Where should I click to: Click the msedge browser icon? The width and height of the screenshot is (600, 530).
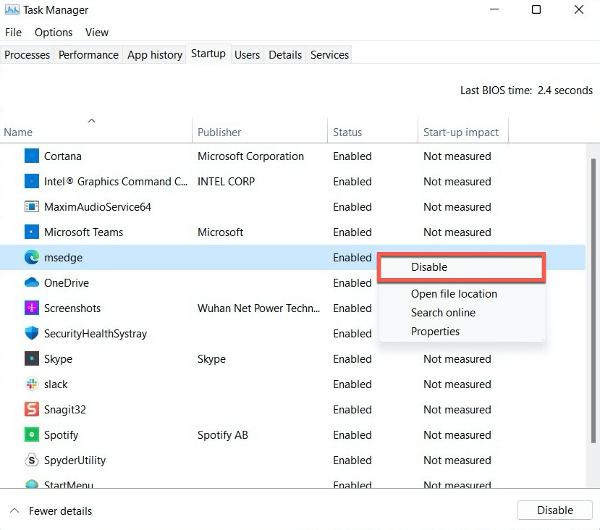(31, 257)
